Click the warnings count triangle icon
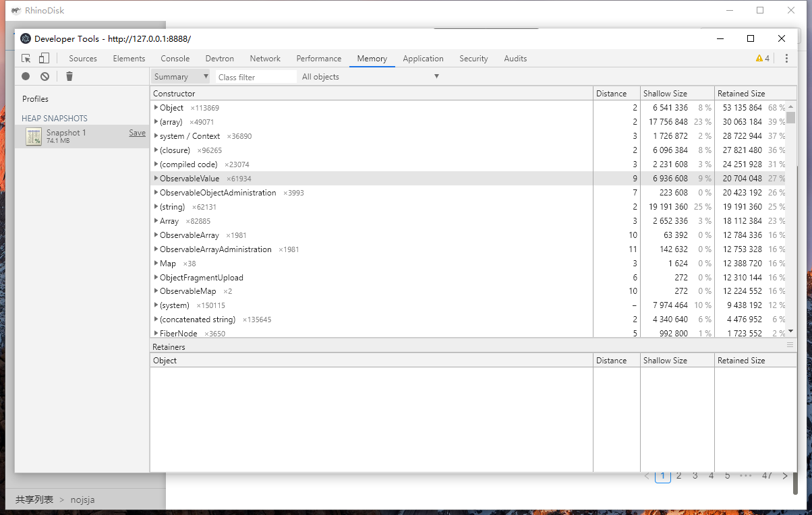 (x=759, y=59)
